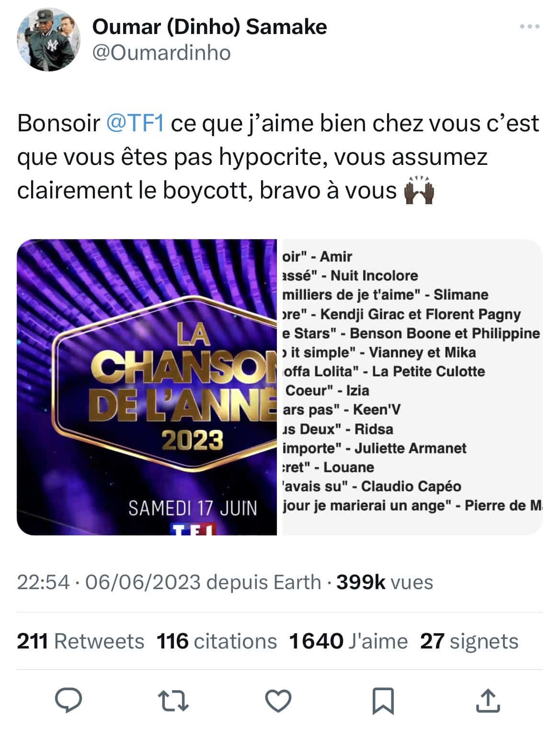View the list of 211 Retweets
This screenshot has height=730, width=560.
[80, 641]
